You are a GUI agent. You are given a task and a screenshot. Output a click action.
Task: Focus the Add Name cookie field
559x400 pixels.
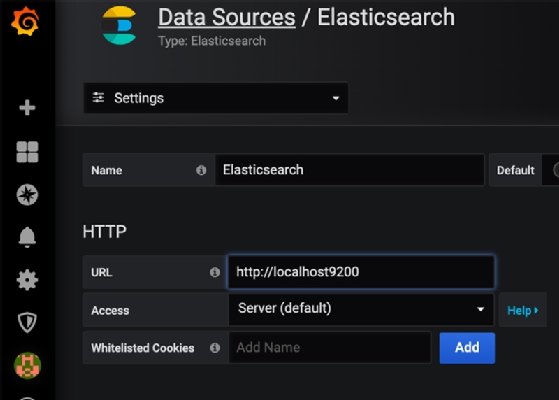click(x=330, y=348)
